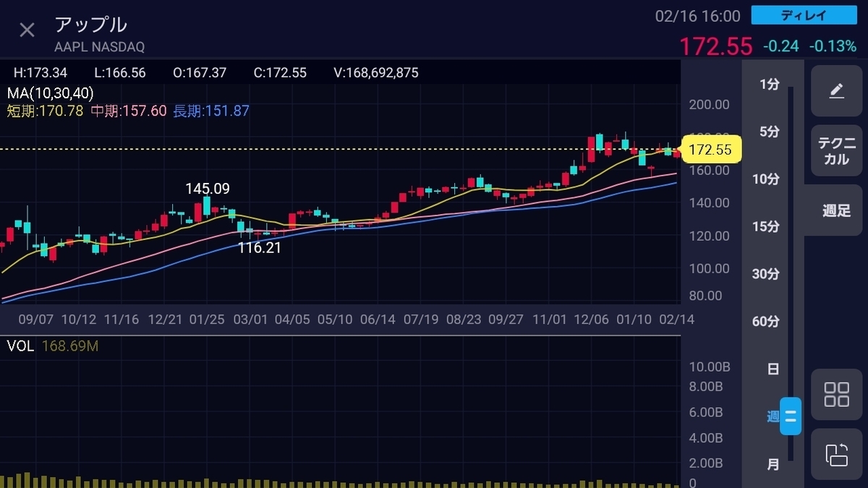Click the 長期:151.87 moving average value

[211, 111]
